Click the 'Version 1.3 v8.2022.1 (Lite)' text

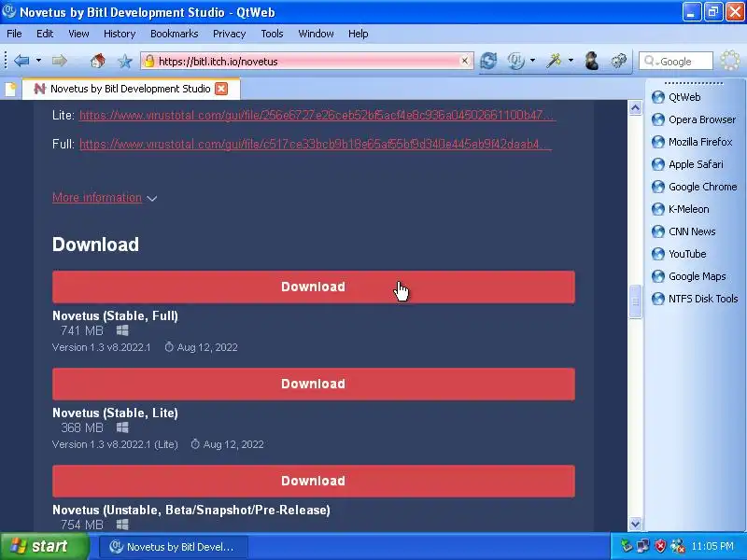[x=115, y=444]
